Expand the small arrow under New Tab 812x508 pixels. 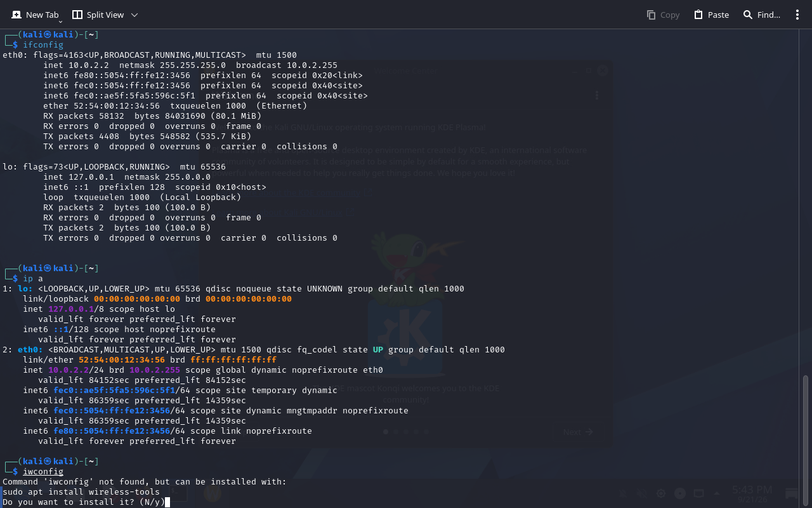pos(60,22)
